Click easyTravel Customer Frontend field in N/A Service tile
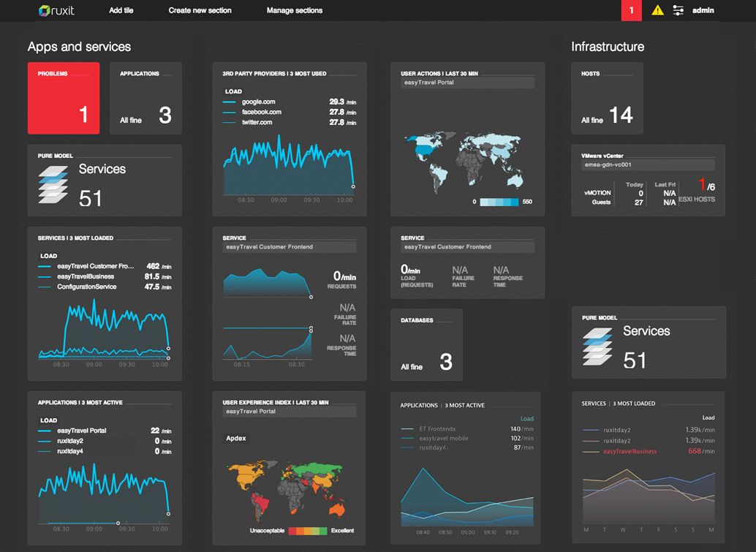 pyautogui.click(x=467, y=247)
